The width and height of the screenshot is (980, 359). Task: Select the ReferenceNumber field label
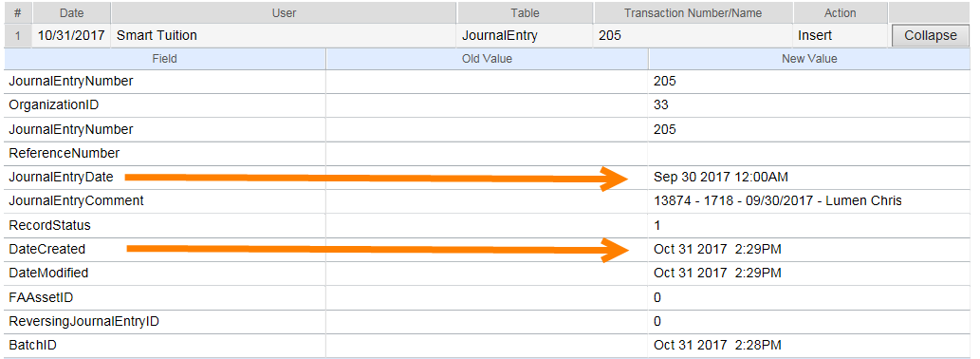(64, 153)
